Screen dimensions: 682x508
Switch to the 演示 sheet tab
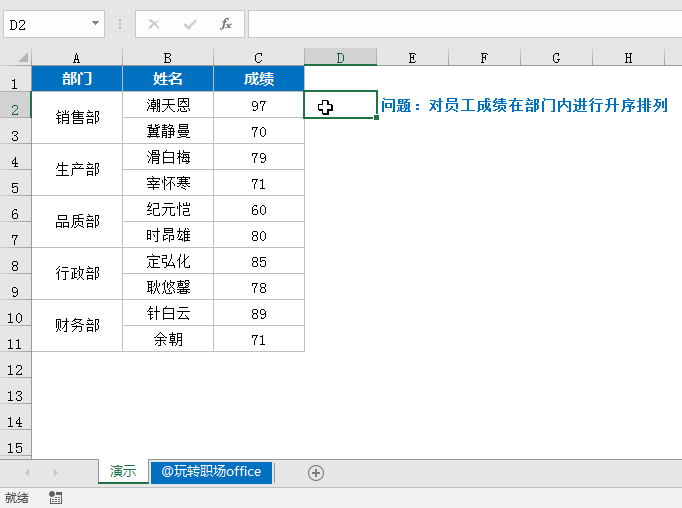(x=123, y=471)
